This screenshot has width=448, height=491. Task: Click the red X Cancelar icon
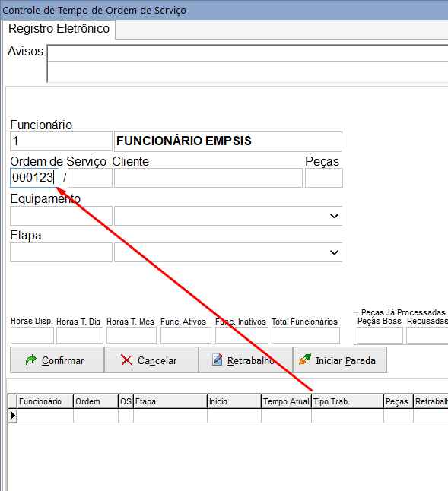pyautogui.click(x=126, y=360)
